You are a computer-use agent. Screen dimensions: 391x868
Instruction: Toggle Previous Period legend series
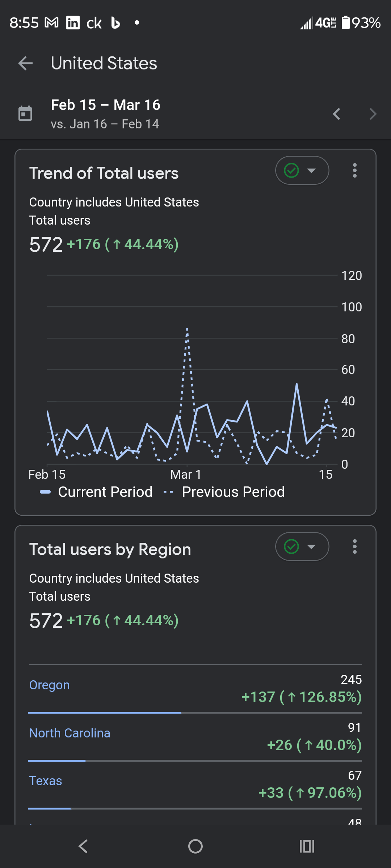pyautogui.click(x=224, y=492)
